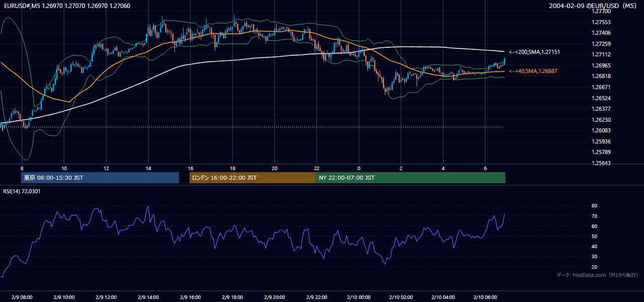The width and height of the screenshot is (644, 302).
Task: Click hour 0 label under price chart
Action: (x=359, y=168)
